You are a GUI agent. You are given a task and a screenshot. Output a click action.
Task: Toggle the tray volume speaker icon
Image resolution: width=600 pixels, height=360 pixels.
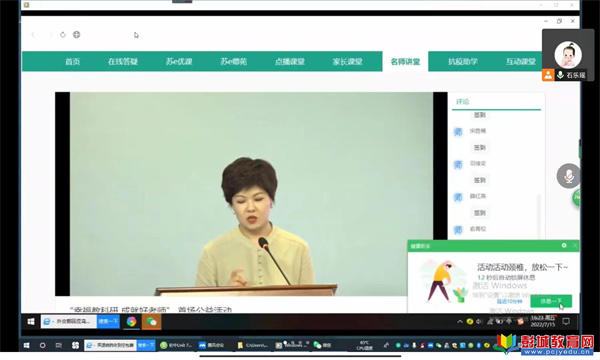click(x=479, y=322)
